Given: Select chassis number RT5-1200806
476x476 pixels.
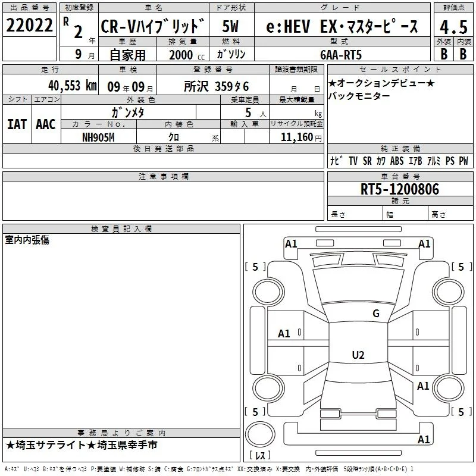Looking at the screenshot, I should pyautogui.click(x=400, y=189).
